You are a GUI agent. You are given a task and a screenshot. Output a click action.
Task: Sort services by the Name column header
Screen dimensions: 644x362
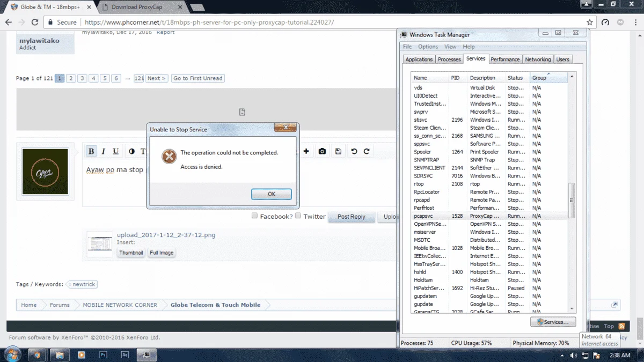pyautogui.click(x=430, y=78)
